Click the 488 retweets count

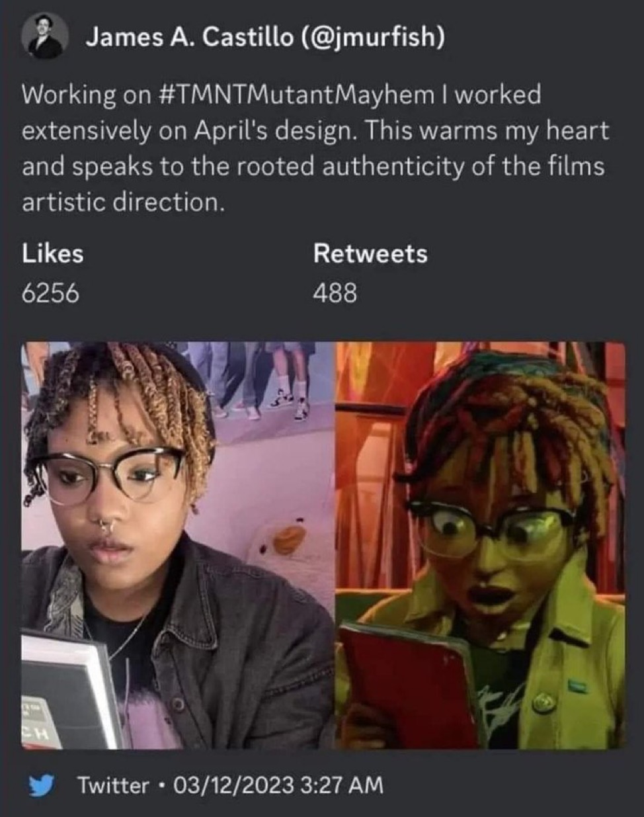[335, 292]
